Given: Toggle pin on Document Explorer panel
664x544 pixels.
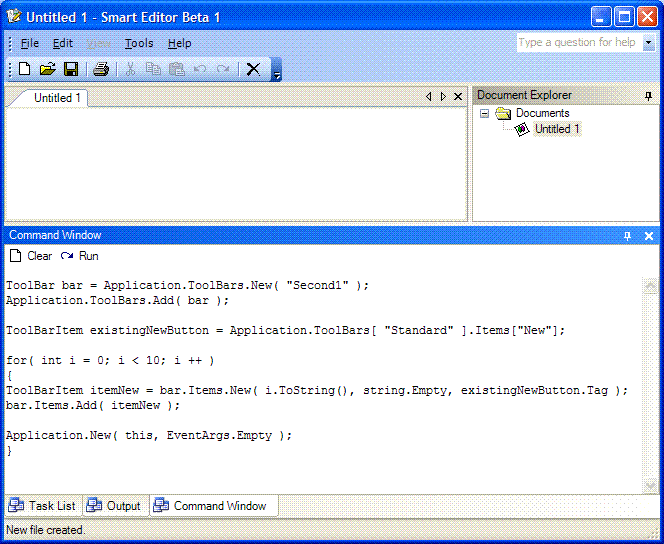Looking at the screenshot, I should [648, 96].
